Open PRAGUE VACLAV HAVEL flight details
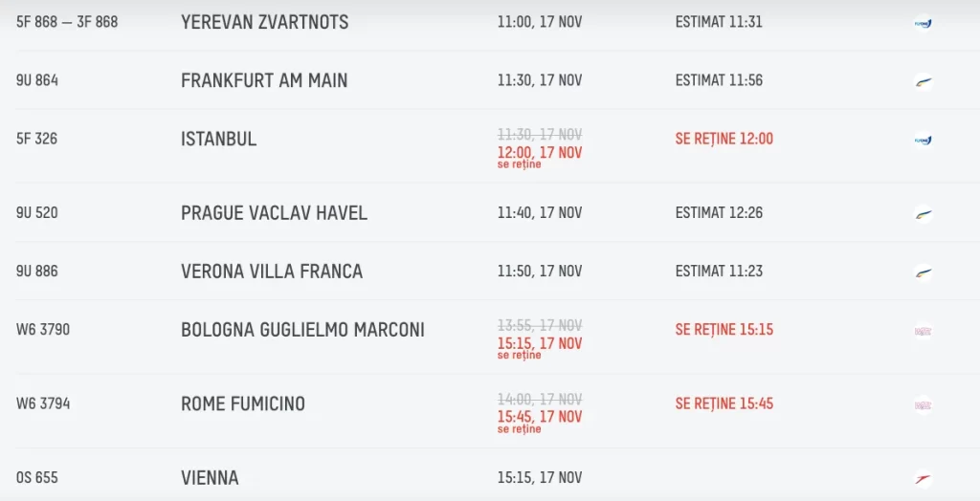Viewport: 980px width, 501px height. point(274,213)
